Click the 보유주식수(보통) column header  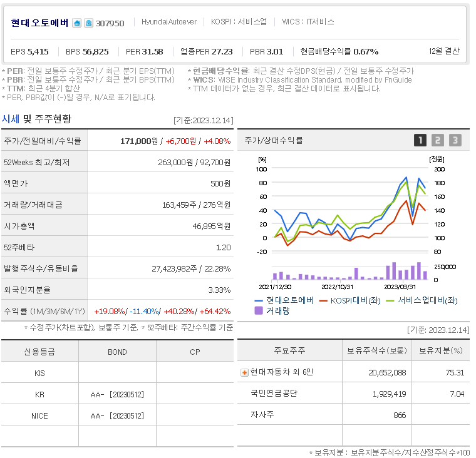(x=377, y=350)
